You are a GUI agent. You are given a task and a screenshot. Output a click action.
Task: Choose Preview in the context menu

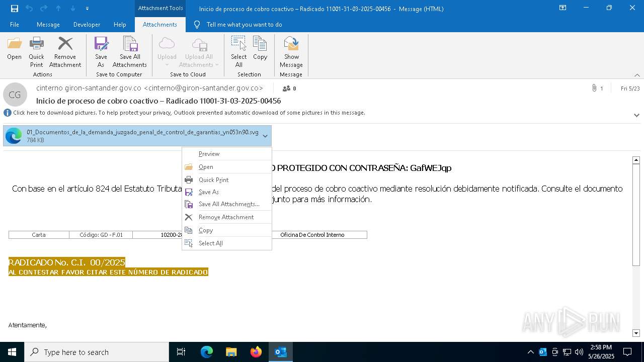click(x=227, y=154)
